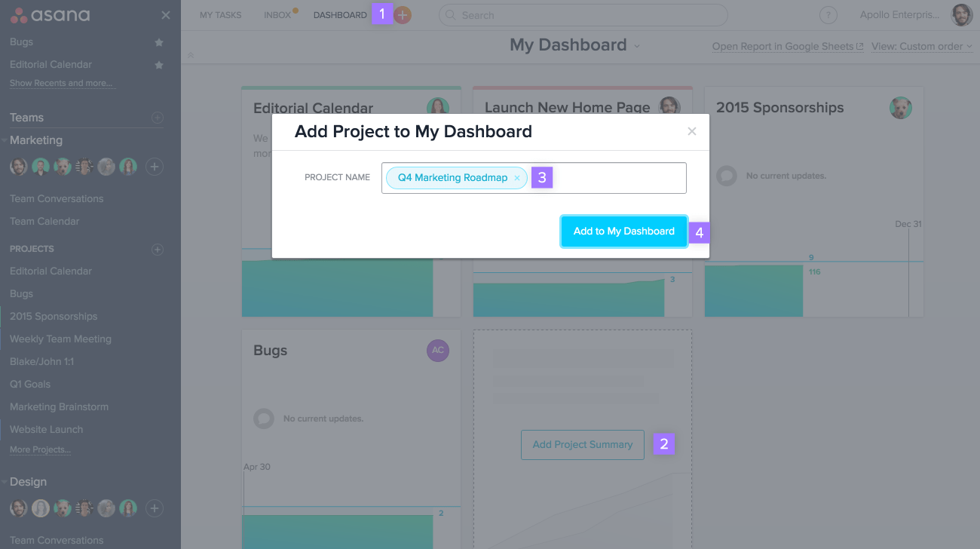The height and width of the screenshot is (549, 980).
Task: Switch to the My Tasks tab
Action: tap(220, 14)
